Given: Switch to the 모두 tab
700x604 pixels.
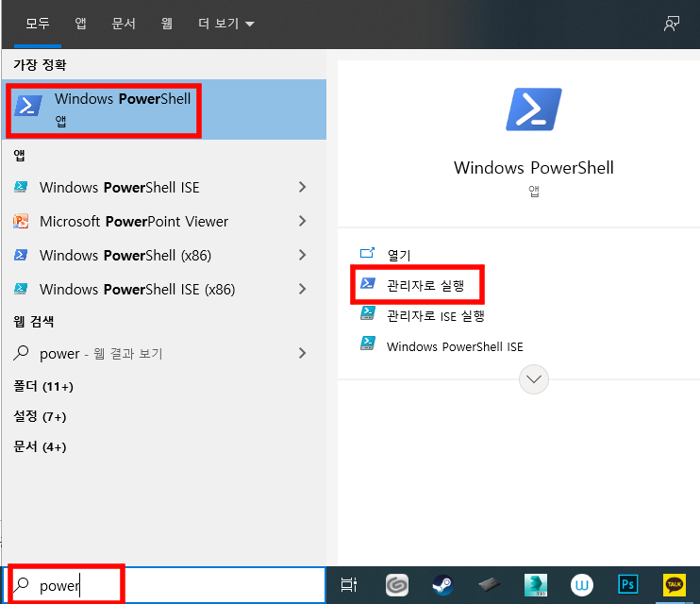Looking at the screenshot, I should pyautogui.click(x=38, y=24).
